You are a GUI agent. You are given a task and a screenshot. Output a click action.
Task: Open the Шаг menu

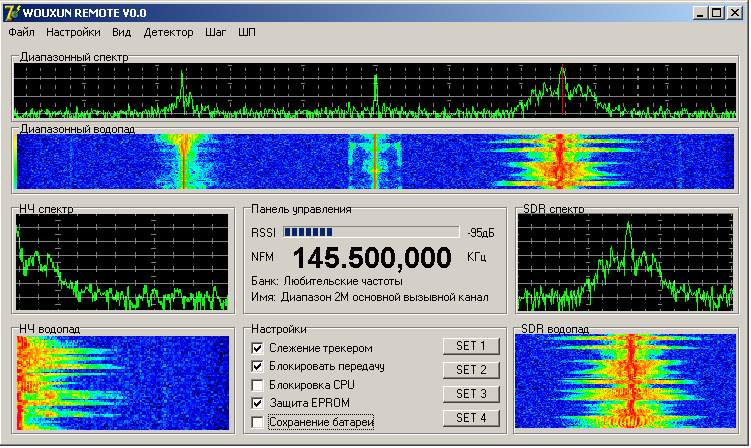(215, 33)
